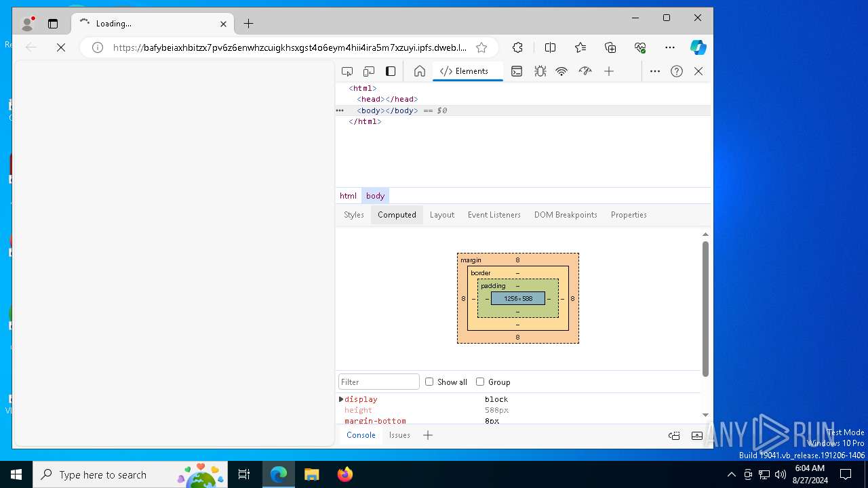Image resolution: width=868 pixels, height=488 pixels.
Task: Expand Quick View drawer icon
Action: pos(697,436)
